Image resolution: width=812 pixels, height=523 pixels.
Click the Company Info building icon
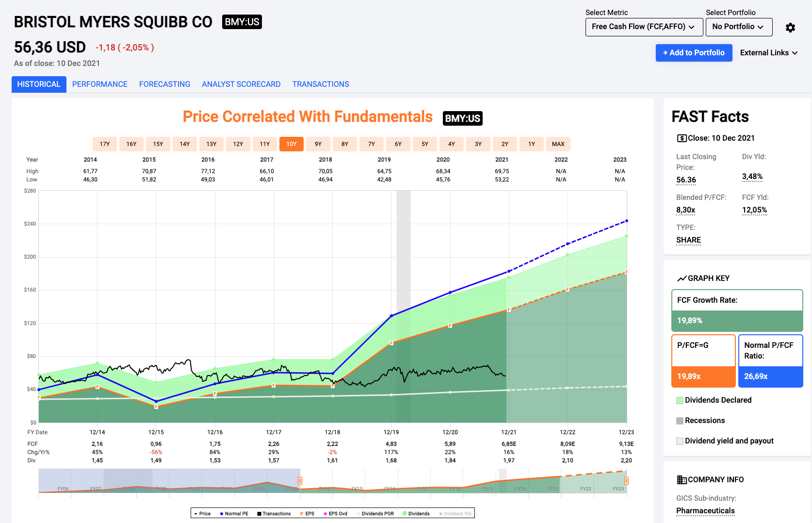click(x=682, y=480)
